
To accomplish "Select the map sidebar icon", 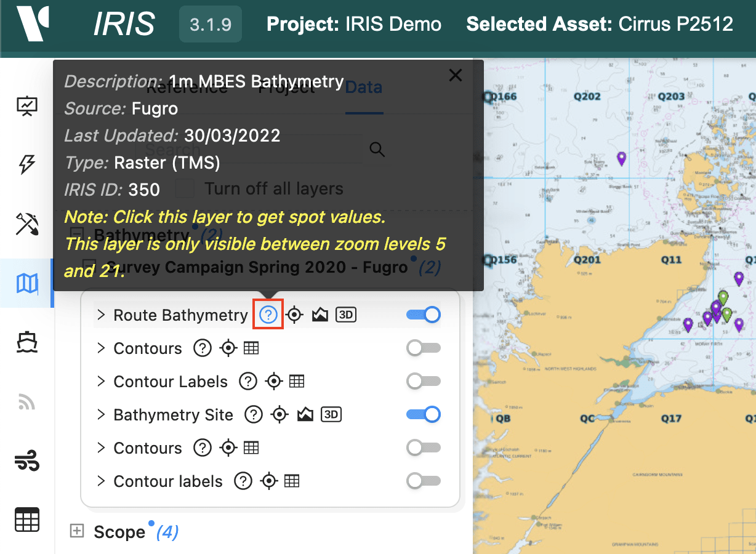I will click(27, 283).
